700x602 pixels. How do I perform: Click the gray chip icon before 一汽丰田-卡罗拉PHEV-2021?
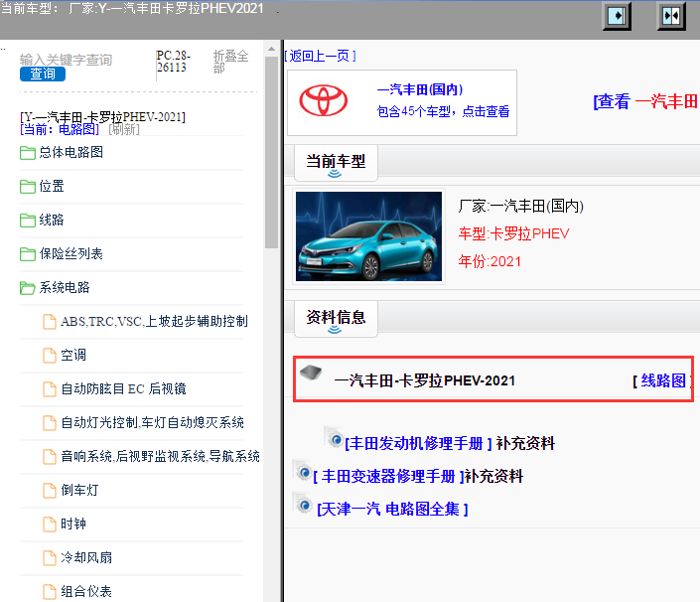311,373
